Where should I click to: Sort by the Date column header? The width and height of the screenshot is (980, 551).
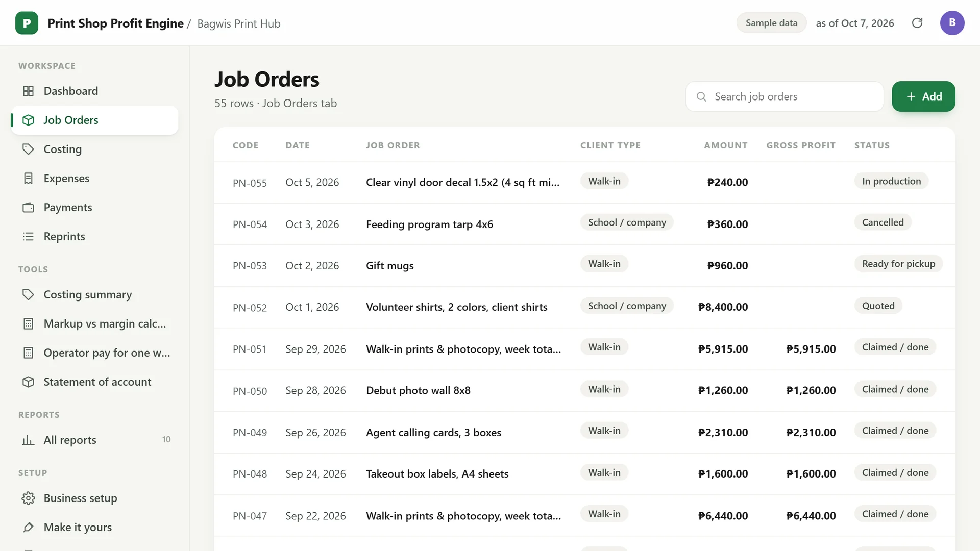pos(298,145)
